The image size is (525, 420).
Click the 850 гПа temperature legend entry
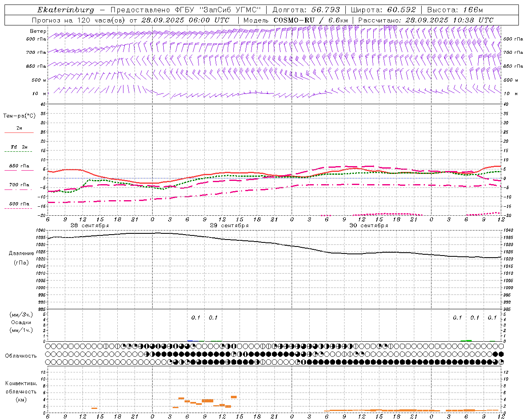tap(19, 166)
